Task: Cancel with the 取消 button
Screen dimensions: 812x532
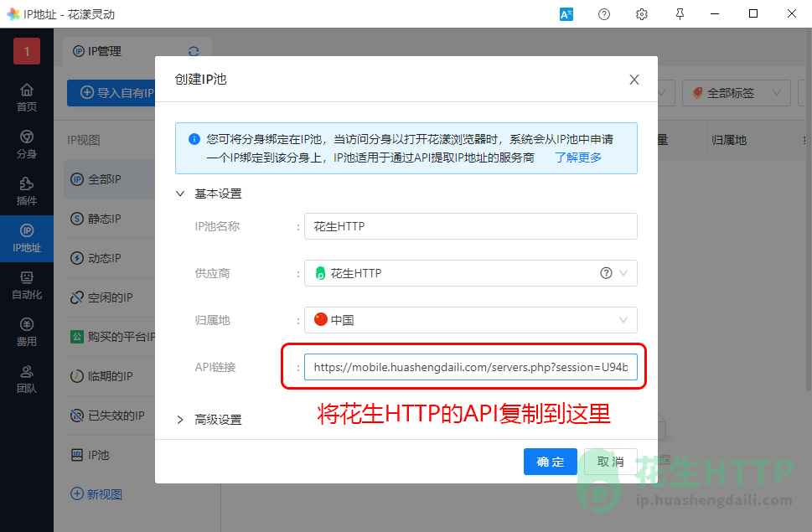Action: (x=611, y=462)
